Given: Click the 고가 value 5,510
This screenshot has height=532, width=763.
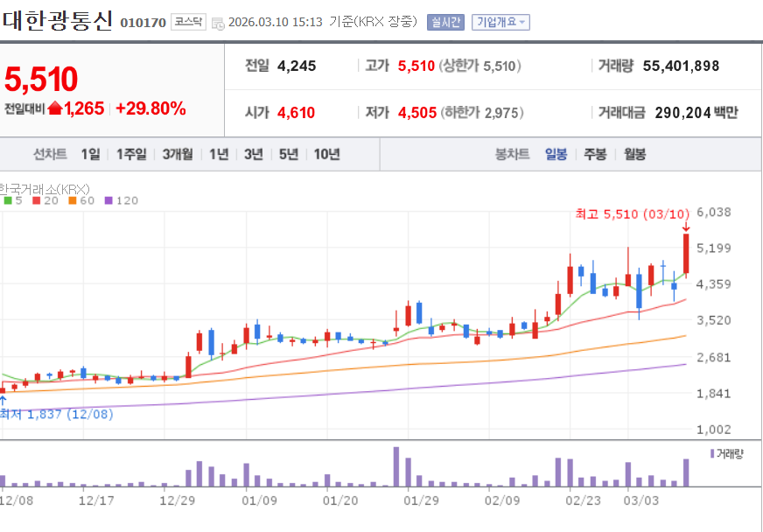Looking at the screenshot, I should 416,66.
